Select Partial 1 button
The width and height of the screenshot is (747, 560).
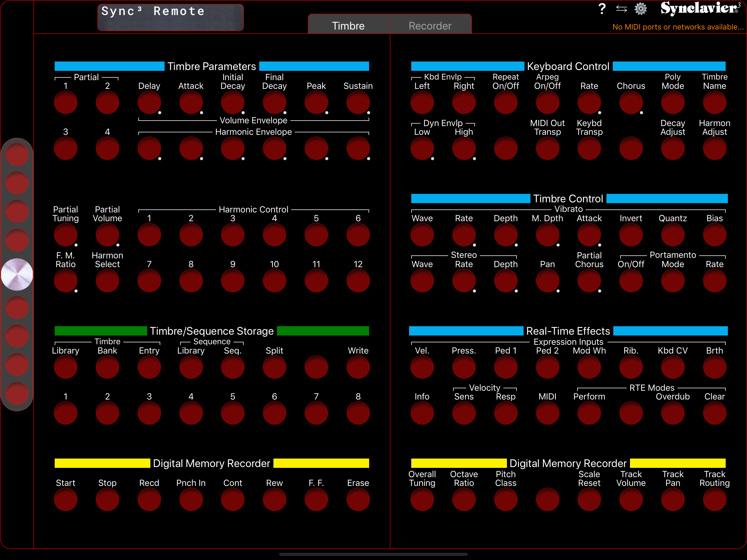pos(66,103)
